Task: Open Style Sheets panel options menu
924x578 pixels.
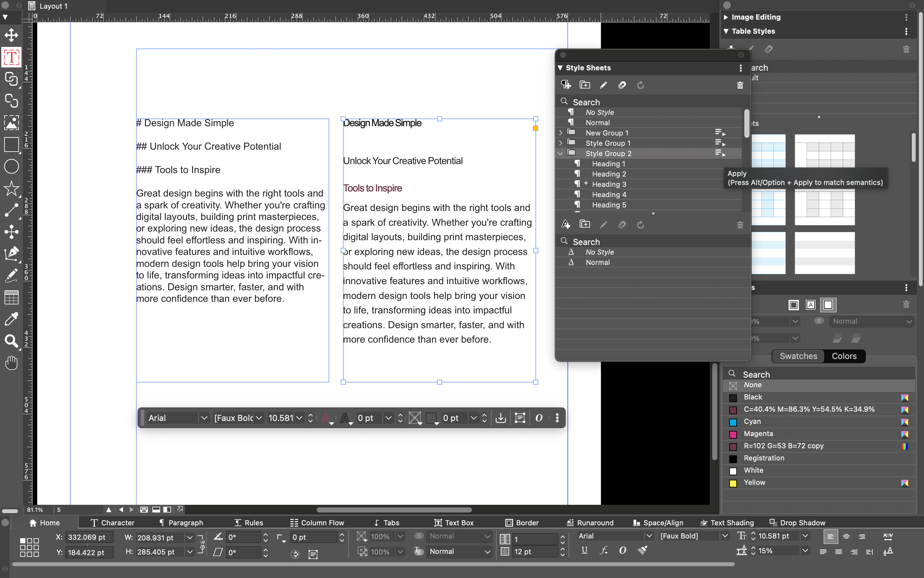Action: (x=741, y=68)
